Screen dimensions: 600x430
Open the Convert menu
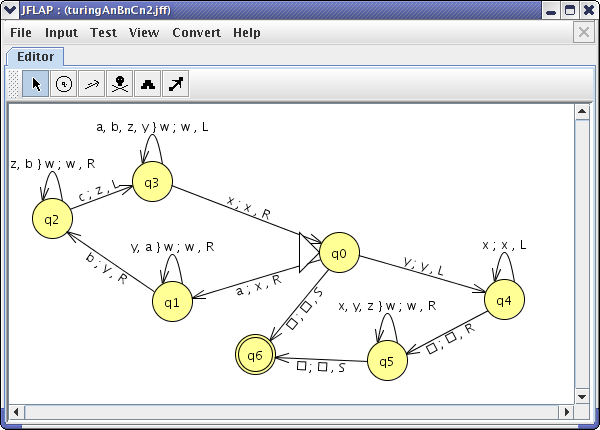pyautogui.click(x=196, y=33)
